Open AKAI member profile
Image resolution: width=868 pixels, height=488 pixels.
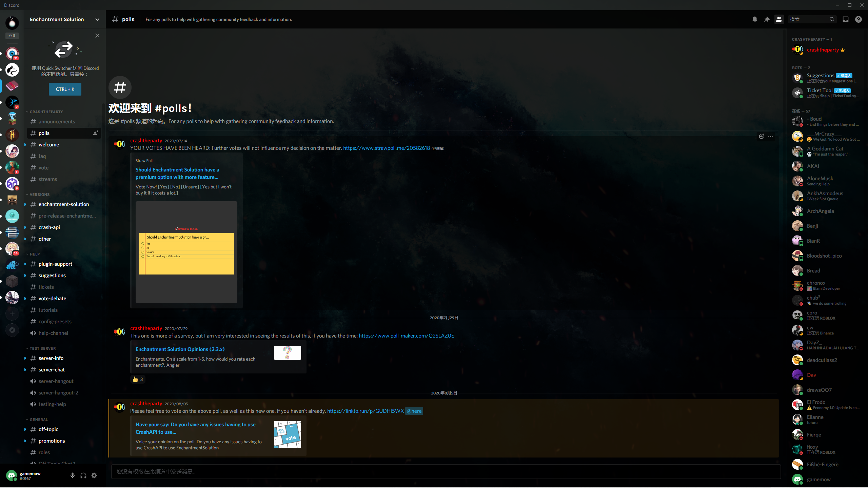pyautogui.click(x=826, y=166)
